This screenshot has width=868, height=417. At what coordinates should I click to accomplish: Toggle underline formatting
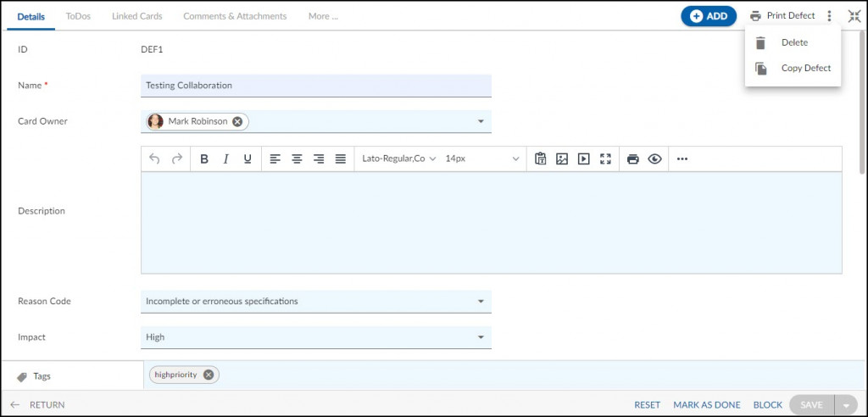point(248,159)
